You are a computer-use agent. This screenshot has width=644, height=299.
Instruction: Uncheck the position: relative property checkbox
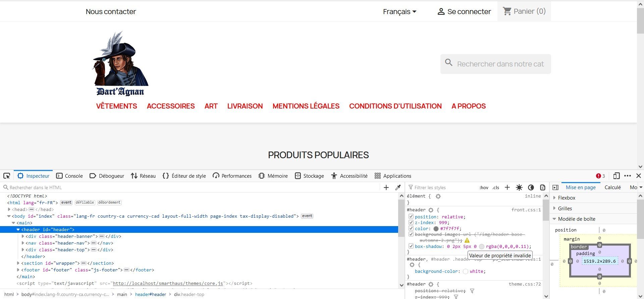(411, 217)
